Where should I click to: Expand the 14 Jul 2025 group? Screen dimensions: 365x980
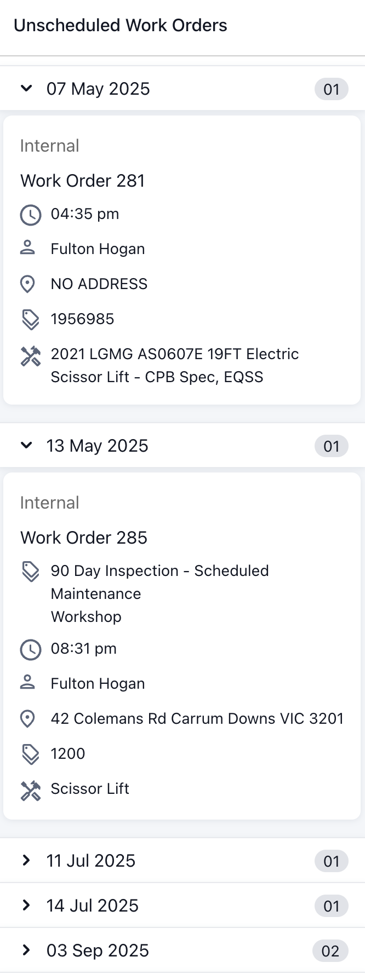click(26, 906)
